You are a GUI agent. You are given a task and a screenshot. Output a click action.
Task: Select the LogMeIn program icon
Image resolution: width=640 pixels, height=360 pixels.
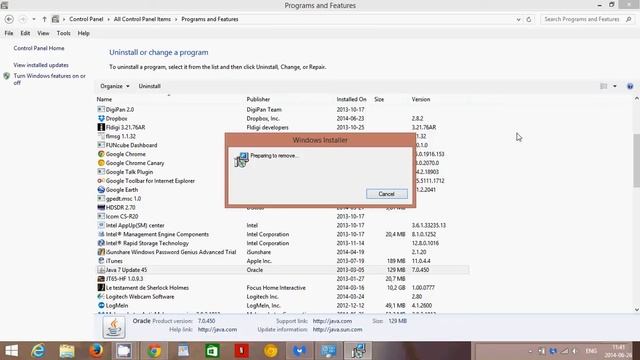click(101, 305)
